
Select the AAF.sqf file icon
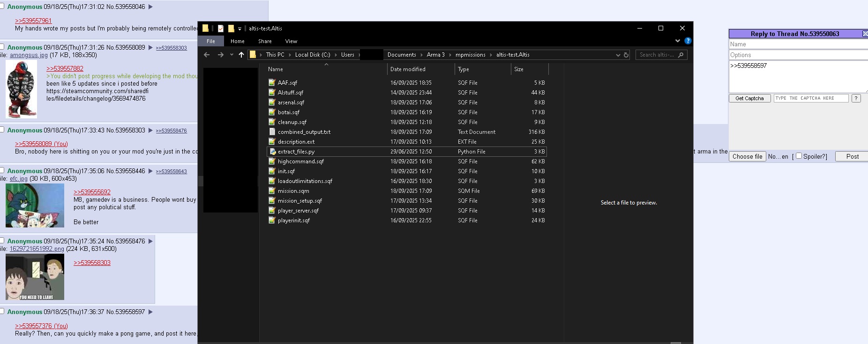pos(272,82)
